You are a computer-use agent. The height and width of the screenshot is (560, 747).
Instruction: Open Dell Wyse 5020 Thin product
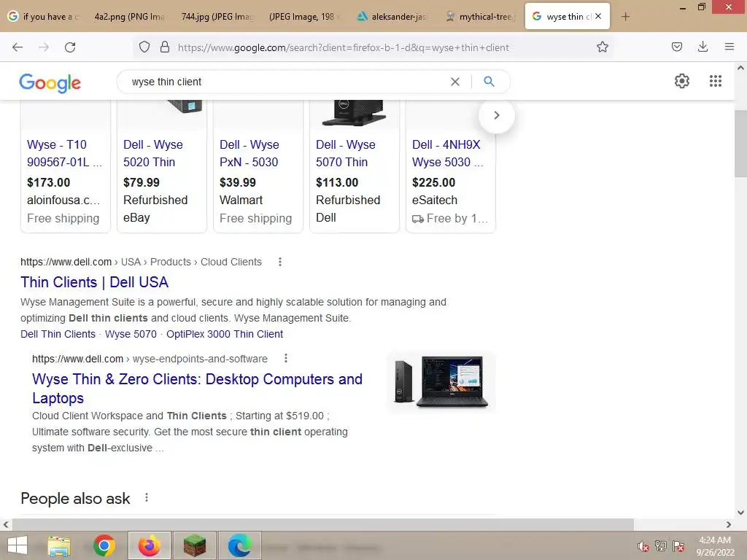point(153,153)
